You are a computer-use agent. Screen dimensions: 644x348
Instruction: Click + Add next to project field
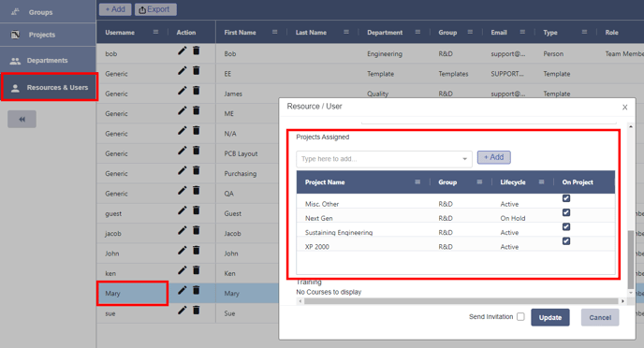coord(493,157)
